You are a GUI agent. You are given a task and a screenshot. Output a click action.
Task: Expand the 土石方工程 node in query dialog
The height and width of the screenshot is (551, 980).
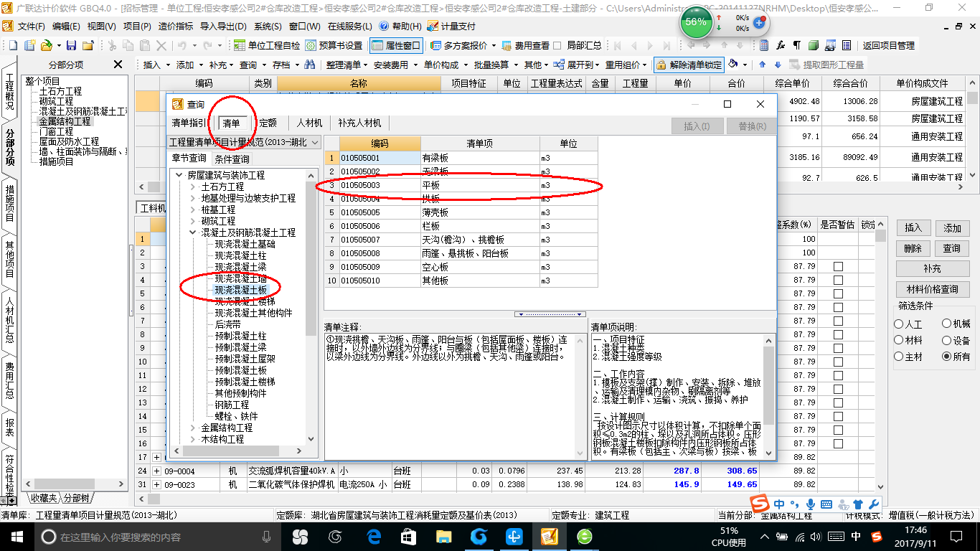tap(193, 187)
